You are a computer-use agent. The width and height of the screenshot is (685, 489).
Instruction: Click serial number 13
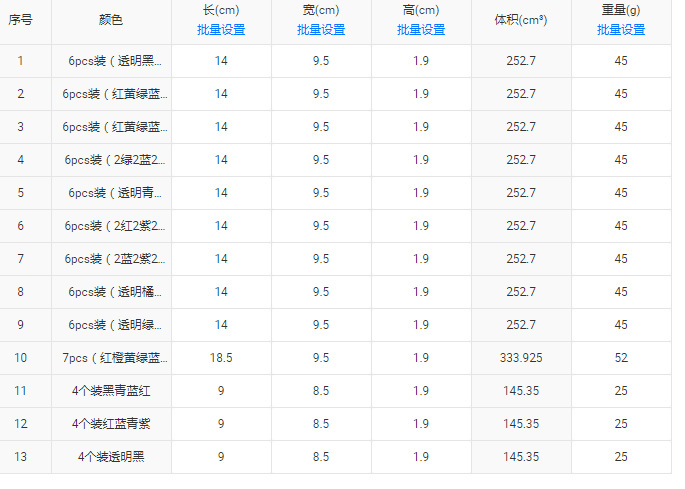tap(21, 457)
